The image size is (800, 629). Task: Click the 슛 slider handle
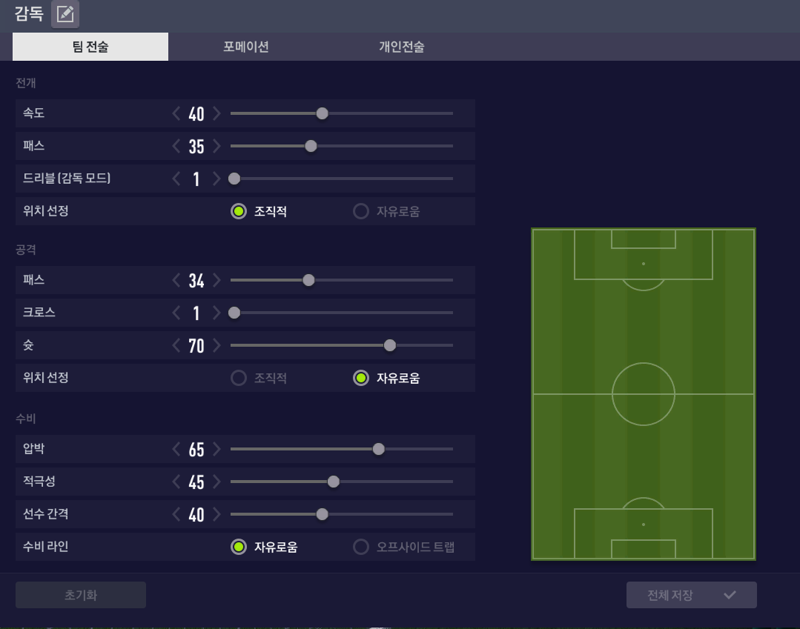[390, 345]
